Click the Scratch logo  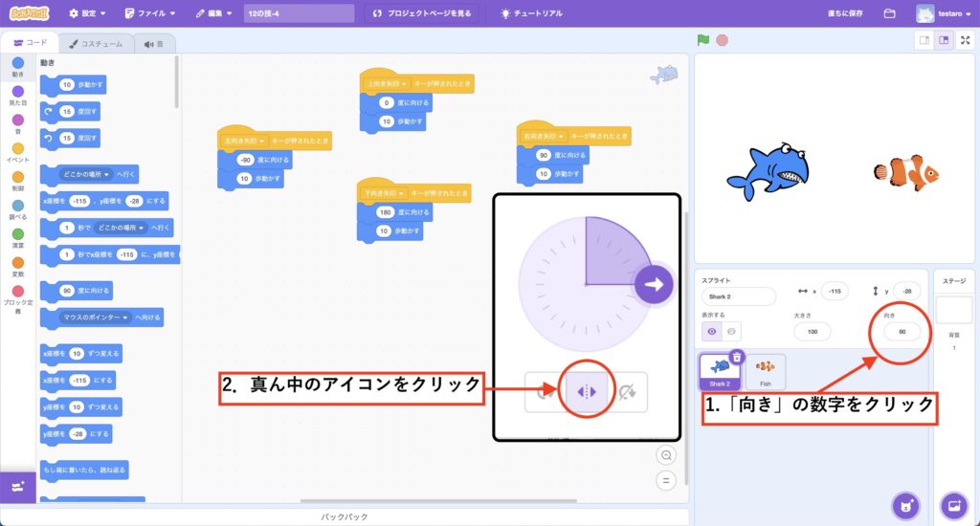(x=30, y=13)
